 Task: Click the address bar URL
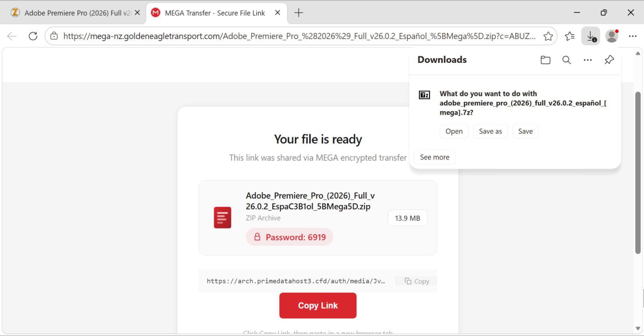click(x=298, y=36)
